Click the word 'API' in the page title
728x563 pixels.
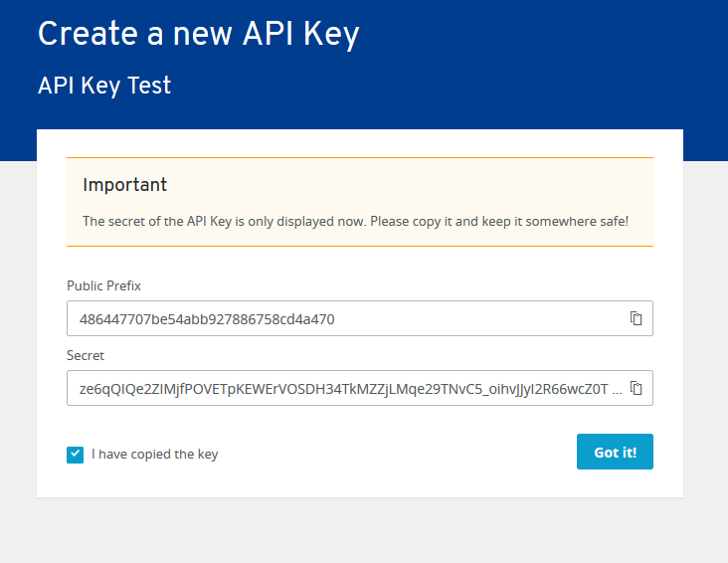[273, 34]
